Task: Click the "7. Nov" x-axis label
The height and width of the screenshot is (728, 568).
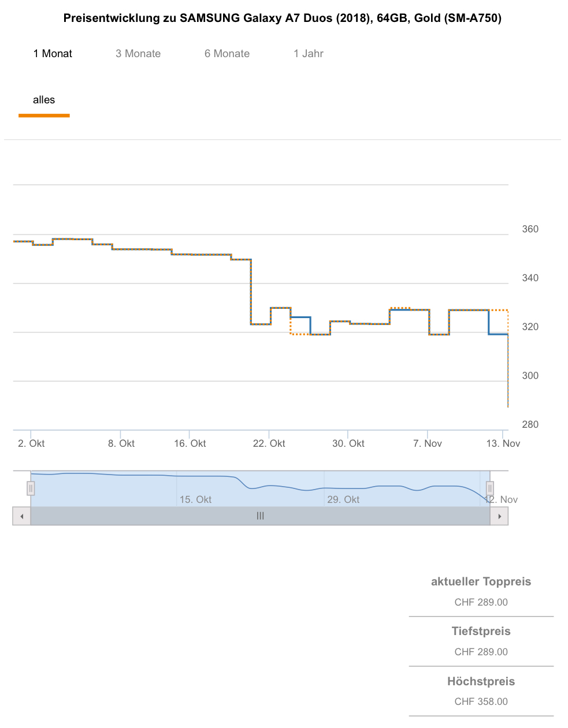Action: [x=428, y=443]
